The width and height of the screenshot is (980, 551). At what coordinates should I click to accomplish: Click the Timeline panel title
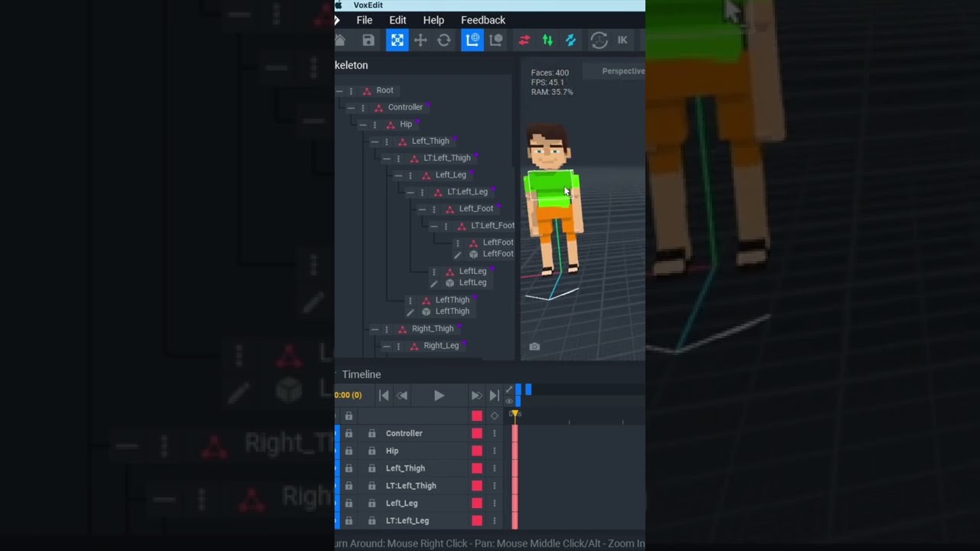click(361, 374)
